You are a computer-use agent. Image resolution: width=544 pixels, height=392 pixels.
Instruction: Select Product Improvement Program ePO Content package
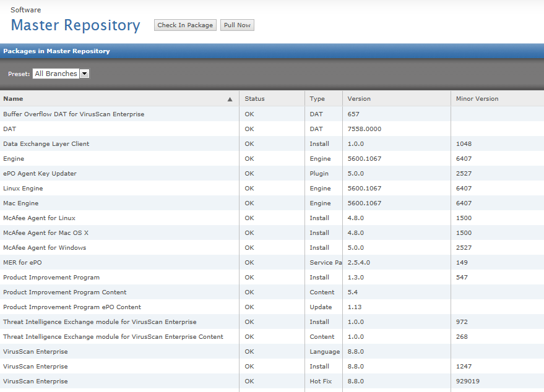pyautogui.click(x=72, y=307)
